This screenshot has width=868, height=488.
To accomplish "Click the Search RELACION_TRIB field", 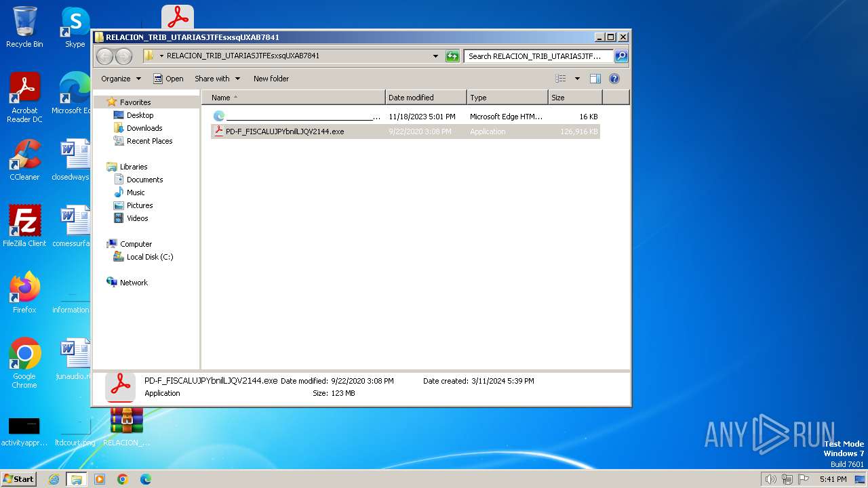I will pos(539,56).
